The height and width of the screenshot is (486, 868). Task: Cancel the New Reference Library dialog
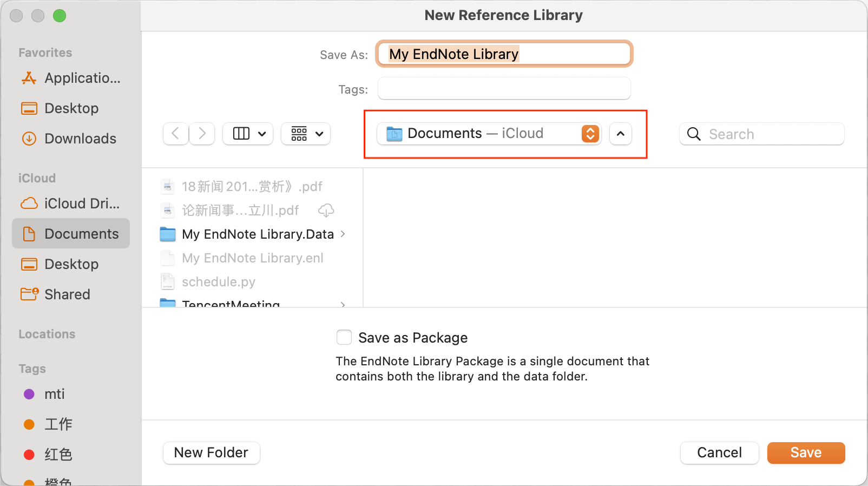click(719, 452)
